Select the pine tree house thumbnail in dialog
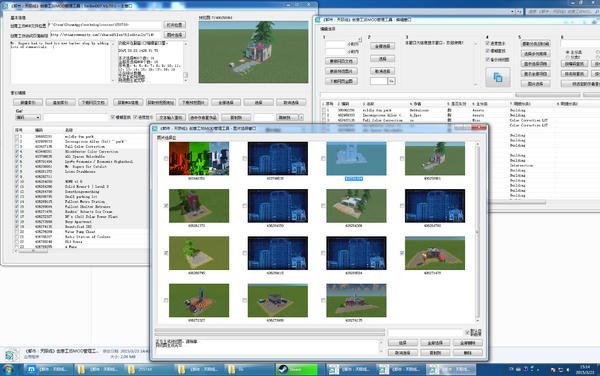 pos(435,158)
